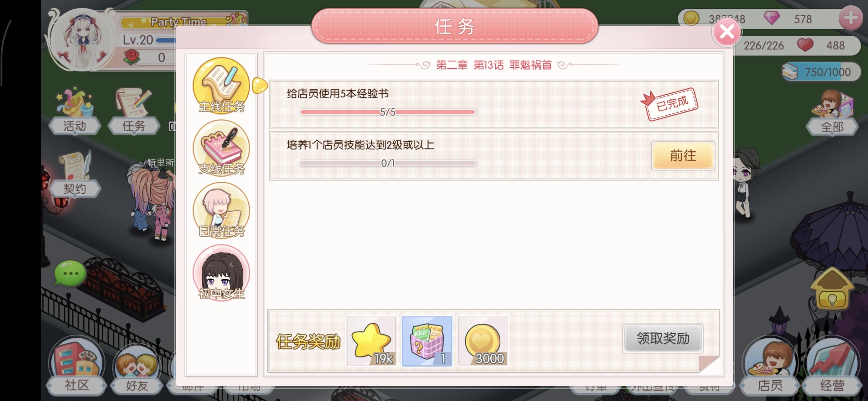Switch to the 日常任务 tab

click(221, 211)
